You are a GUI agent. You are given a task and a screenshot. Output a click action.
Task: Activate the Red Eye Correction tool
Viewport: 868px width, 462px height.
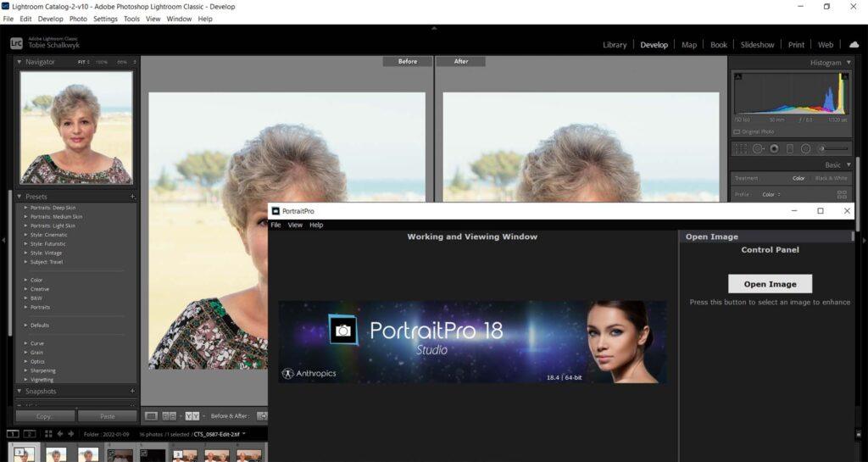[774, 148]
